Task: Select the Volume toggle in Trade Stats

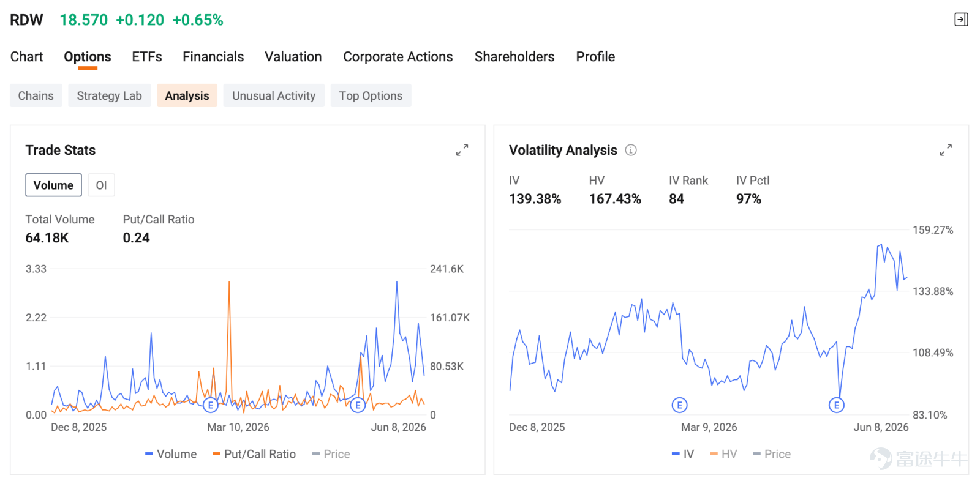Action: pos(53,185)
